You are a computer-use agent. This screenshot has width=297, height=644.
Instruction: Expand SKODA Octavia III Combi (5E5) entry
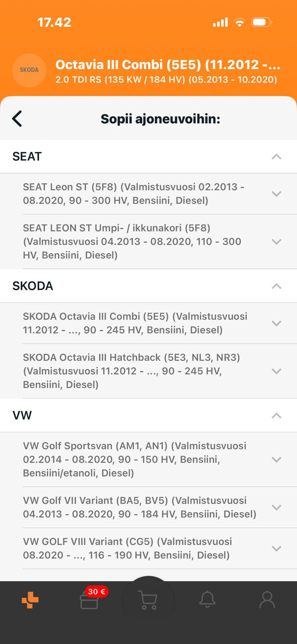[x=276, y=323]
